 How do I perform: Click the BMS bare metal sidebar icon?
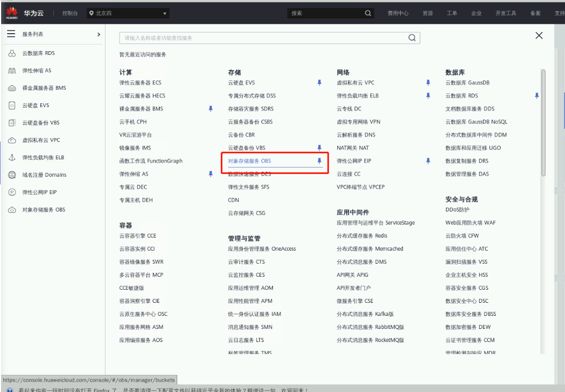click(12, 88)
